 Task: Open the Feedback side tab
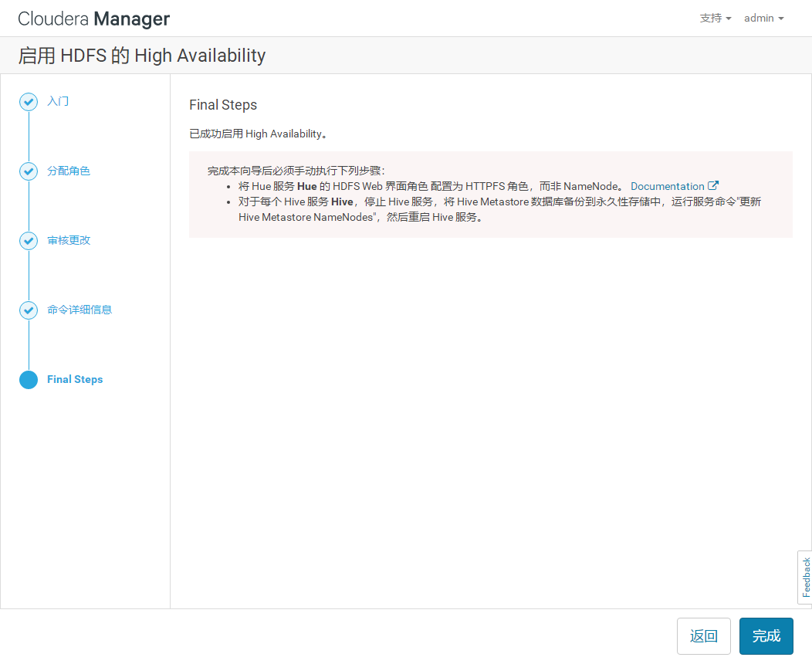tap(805, 577)
